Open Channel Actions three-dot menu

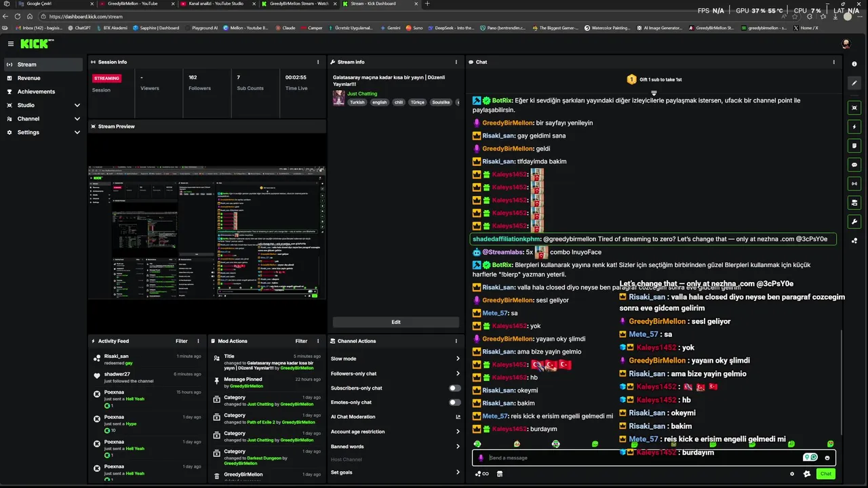pyautogui.click(x=456, y=341)
